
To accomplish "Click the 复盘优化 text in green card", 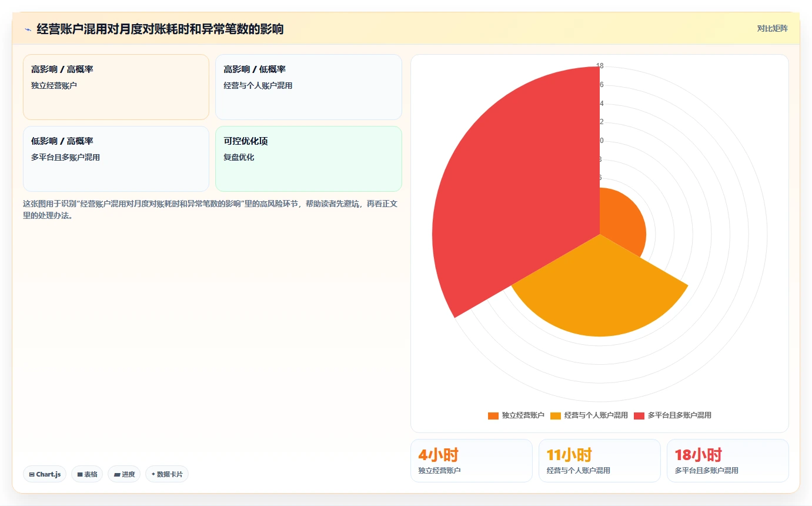I will (x=239, y=157).
